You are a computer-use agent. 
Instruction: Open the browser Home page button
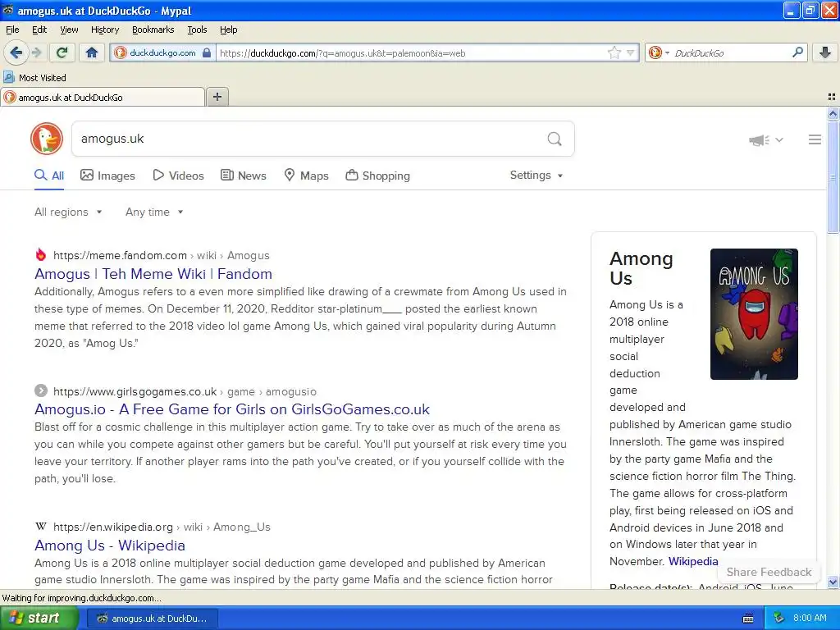92,52
